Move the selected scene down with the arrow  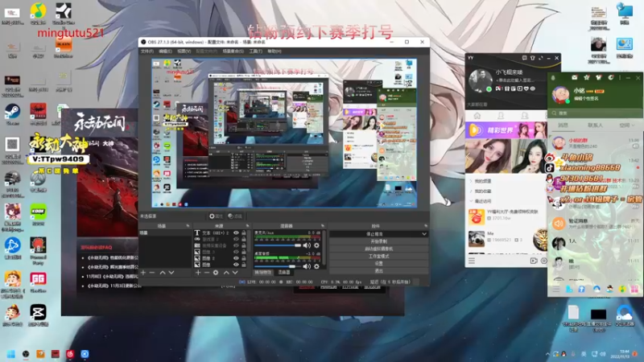pos(171,273)
